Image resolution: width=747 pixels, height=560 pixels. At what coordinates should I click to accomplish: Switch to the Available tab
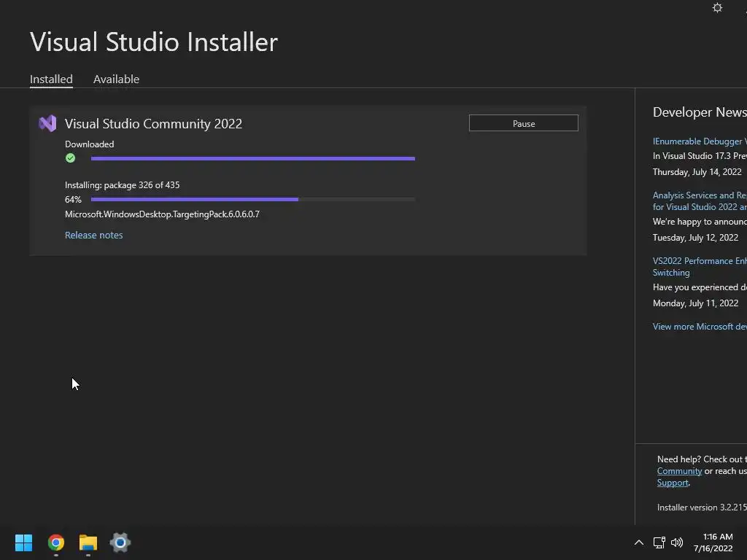click(116, 79)
